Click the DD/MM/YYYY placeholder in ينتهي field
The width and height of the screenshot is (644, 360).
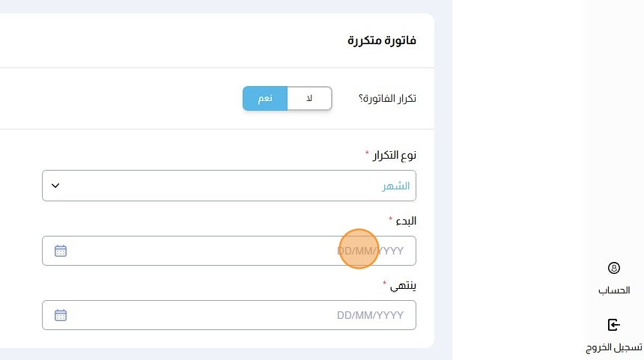[x=371, y=315]
